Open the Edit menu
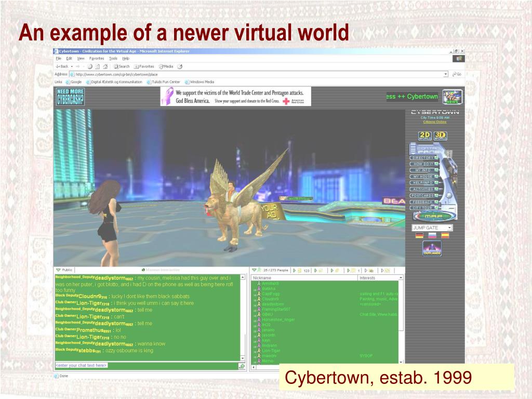532x399 pixels. click(x=69, y=58)
